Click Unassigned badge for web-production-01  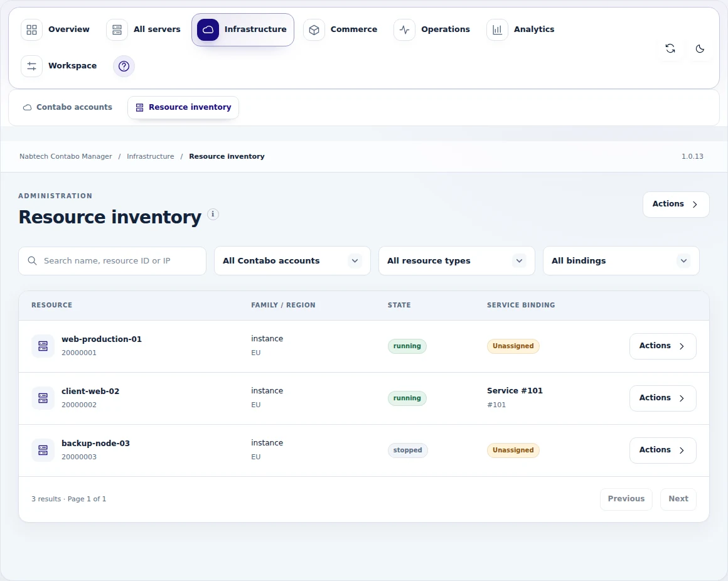click(513, 346)
